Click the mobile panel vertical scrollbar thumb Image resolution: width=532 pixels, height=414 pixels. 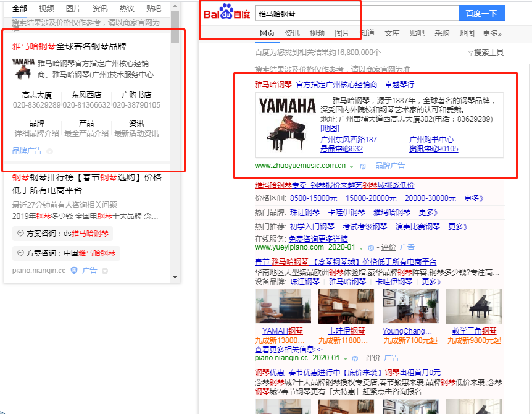click(x=175, y=28)
